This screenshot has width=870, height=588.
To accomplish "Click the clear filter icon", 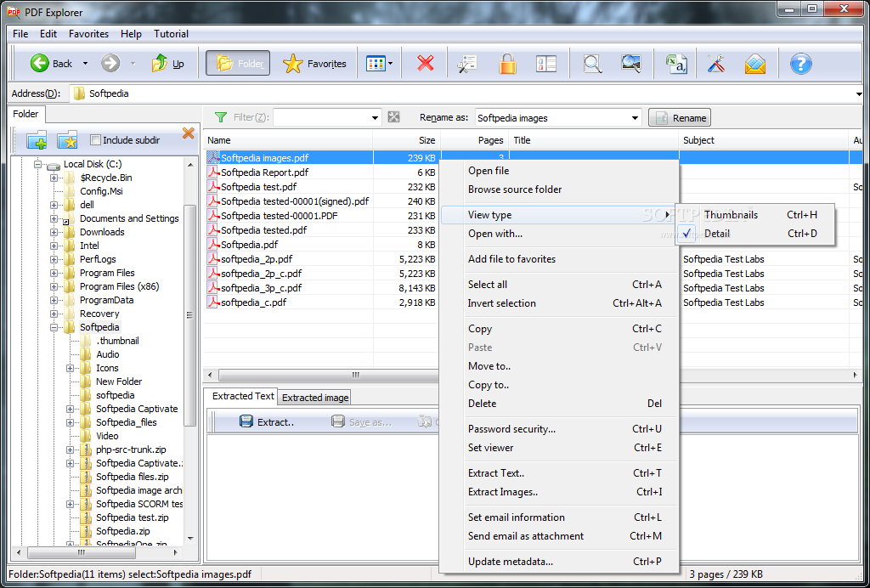I will (394, 117).
